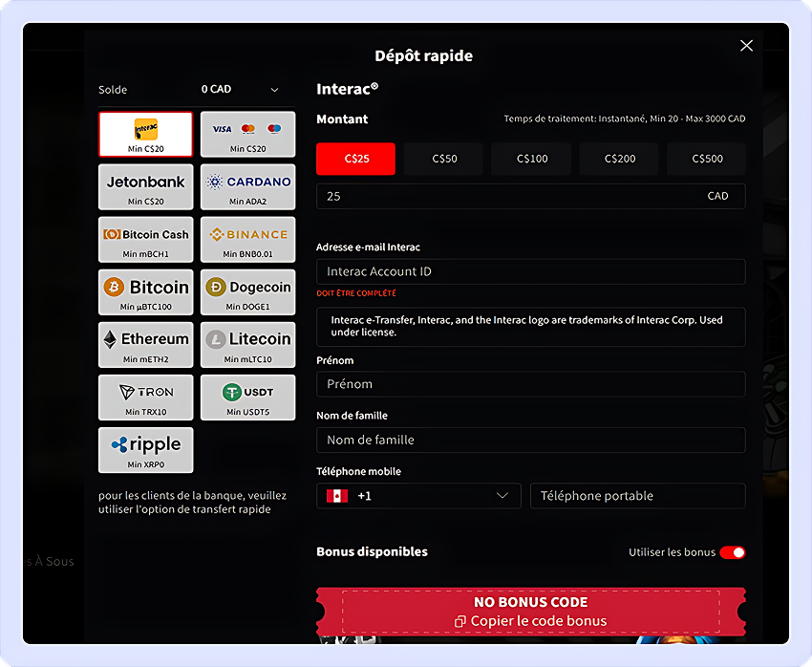Focus the amount field showing 25
The image size is (812, 667).
531,196
